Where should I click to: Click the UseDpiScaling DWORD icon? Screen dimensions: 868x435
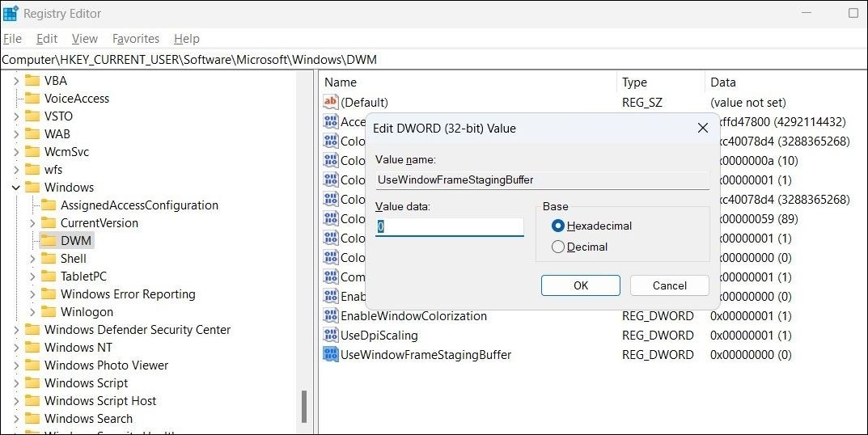click(x=331, y=336)
